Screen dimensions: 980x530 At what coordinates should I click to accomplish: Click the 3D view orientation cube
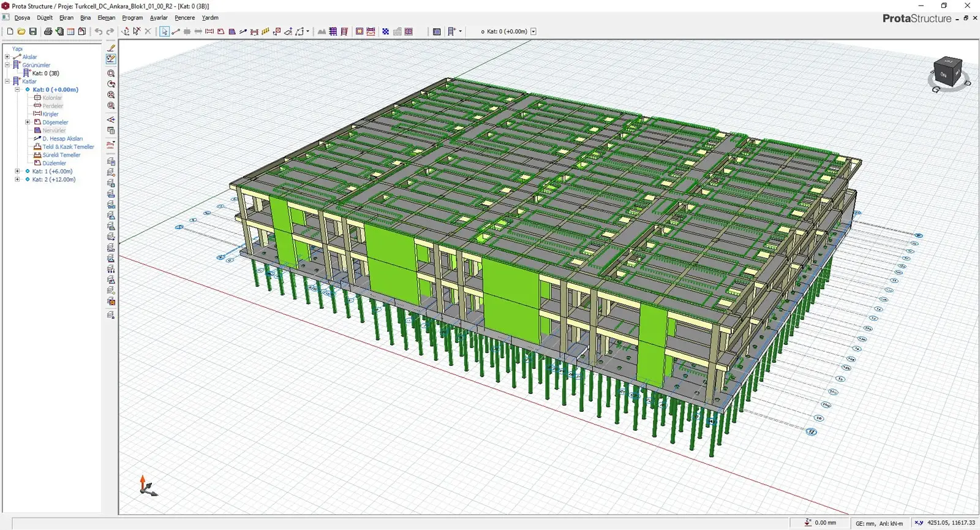[x=948, y=72]
